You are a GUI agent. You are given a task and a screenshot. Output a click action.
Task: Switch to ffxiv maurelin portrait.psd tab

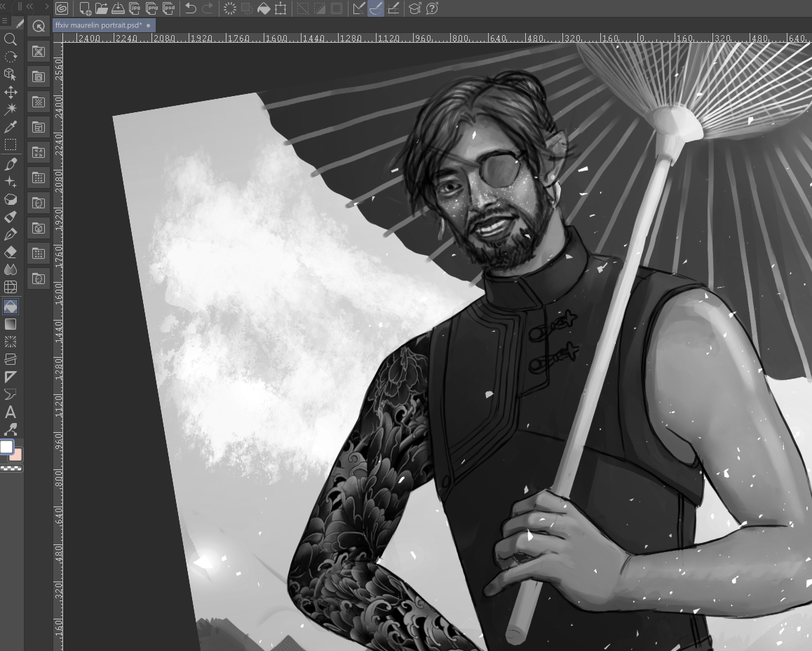[98, 25]
